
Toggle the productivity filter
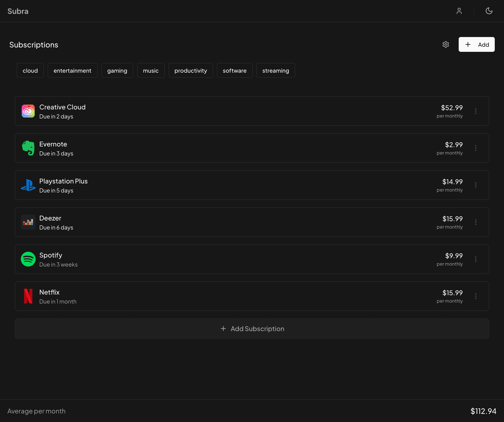[191, 71]
